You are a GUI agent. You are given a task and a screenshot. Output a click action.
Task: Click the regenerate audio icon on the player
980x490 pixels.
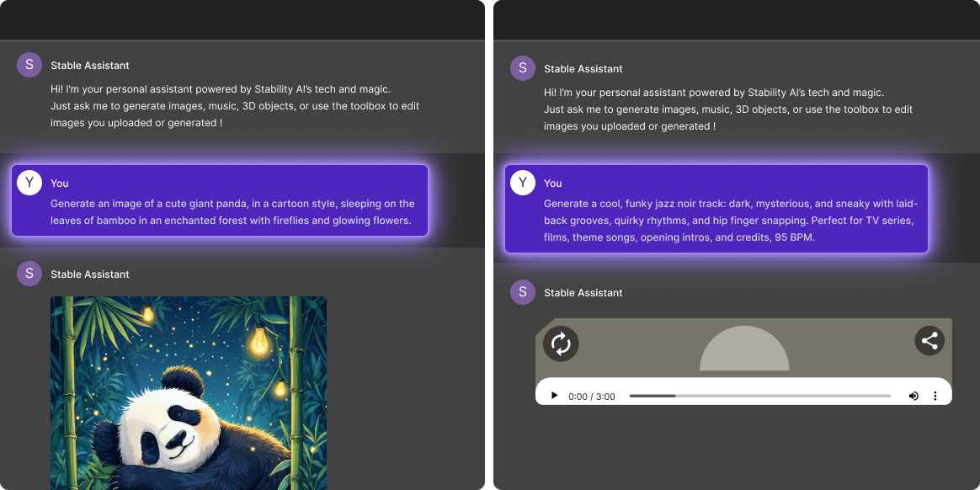tap(561, 344)
